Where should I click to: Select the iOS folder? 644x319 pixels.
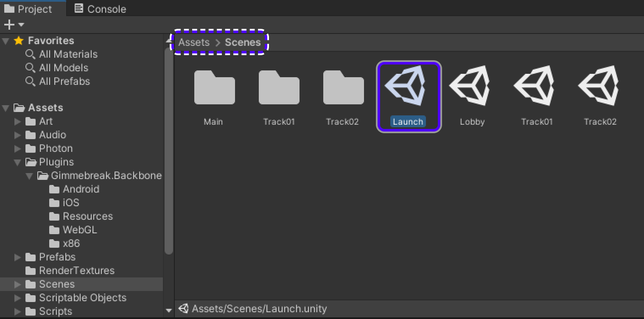click(x=64, y=203)
